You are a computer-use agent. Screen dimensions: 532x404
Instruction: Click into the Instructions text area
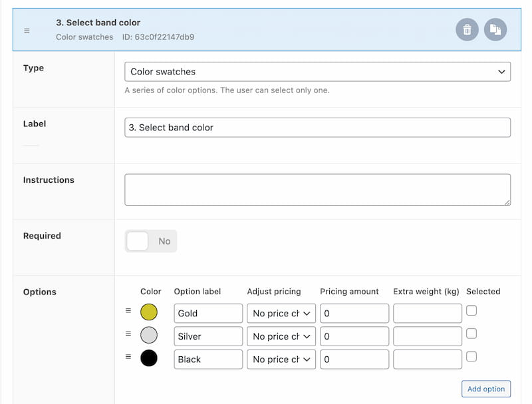click(x=317, y=190)
